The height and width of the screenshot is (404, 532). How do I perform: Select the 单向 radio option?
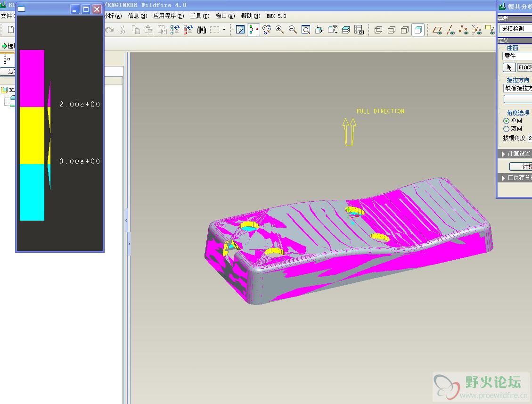point(506,121)
